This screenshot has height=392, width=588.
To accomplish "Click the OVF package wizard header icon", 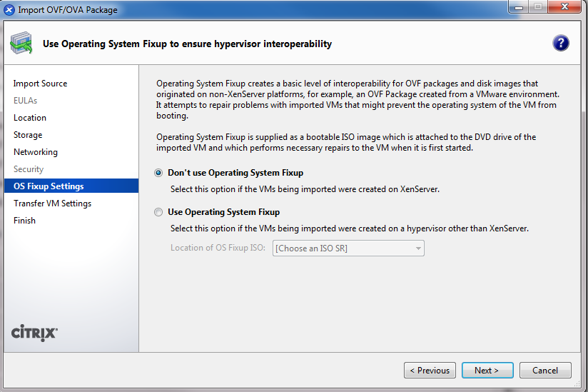I will (x=21, y=44).
